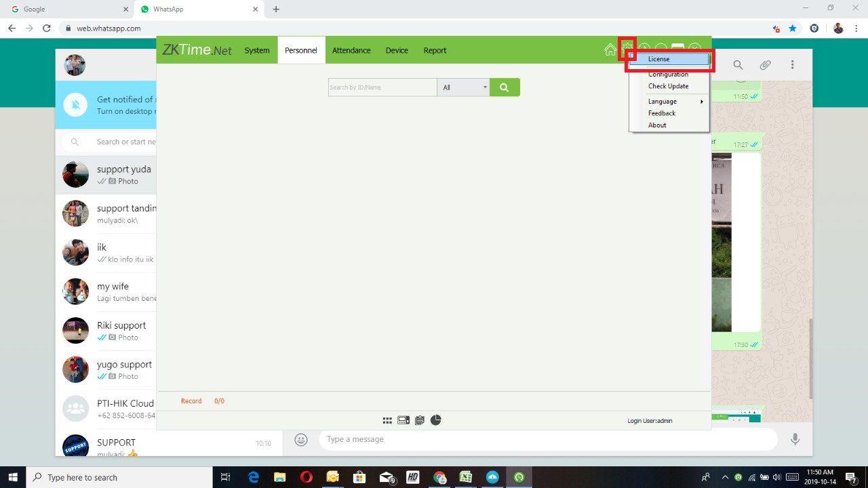Click the ZKTime home icon
Viewport: 868px width, 488px height.
point(610,49)
